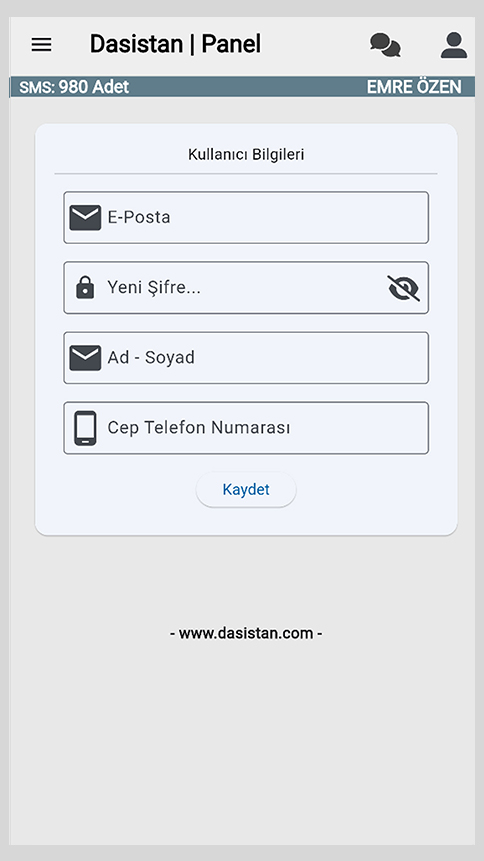Click the padlock icon in password field
Viewport: 484px width, 861px height.
[x=85, y=287]
